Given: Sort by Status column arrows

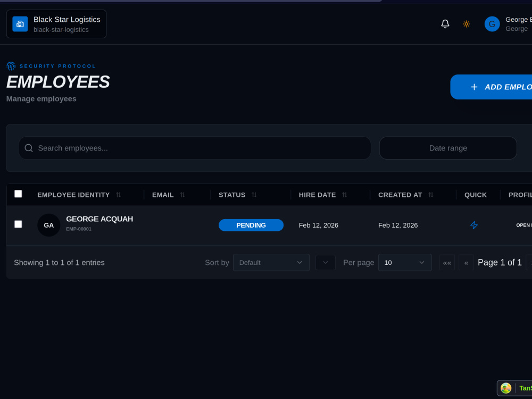Looking at the screenshot, I should click(x=254, y=195).
